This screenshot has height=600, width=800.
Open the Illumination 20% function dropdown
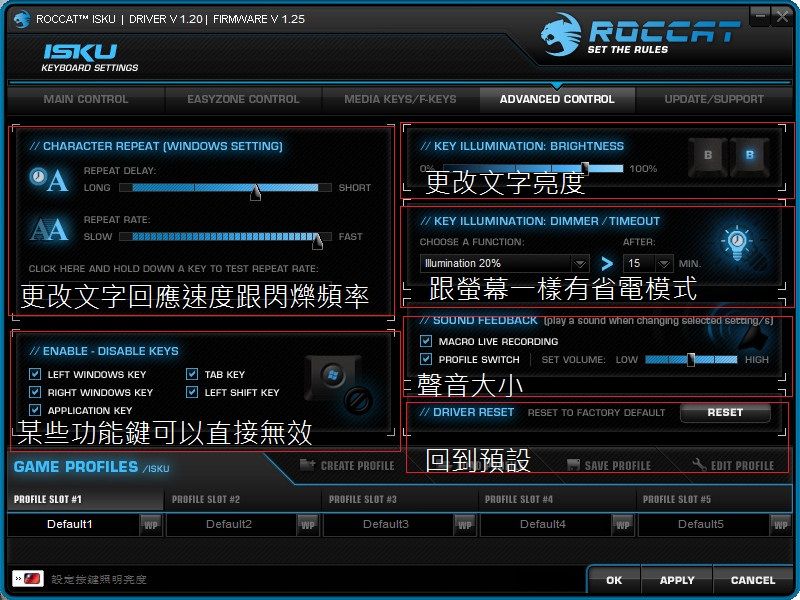504,263
